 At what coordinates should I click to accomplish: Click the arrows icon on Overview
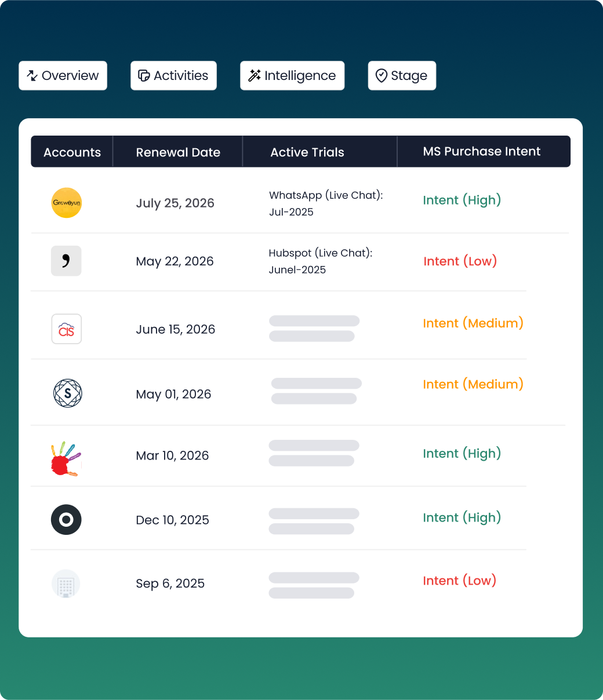(32, 75)
